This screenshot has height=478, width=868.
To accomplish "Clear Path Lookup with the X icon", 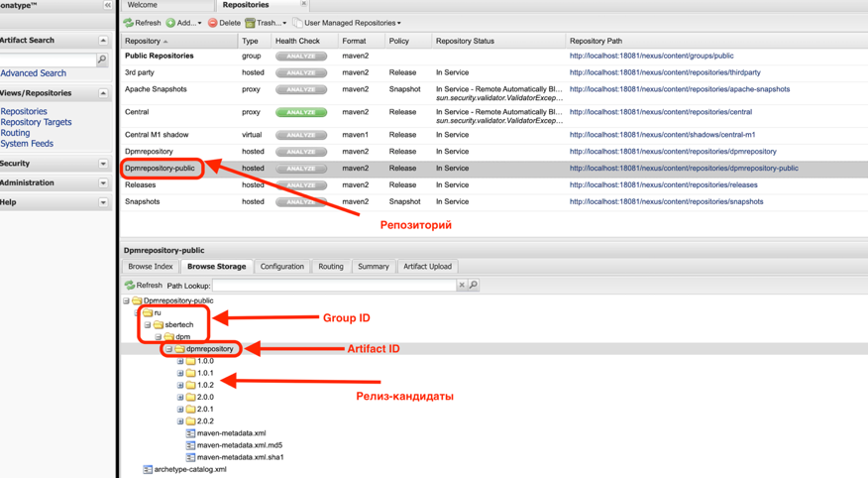I will point(461,286).
